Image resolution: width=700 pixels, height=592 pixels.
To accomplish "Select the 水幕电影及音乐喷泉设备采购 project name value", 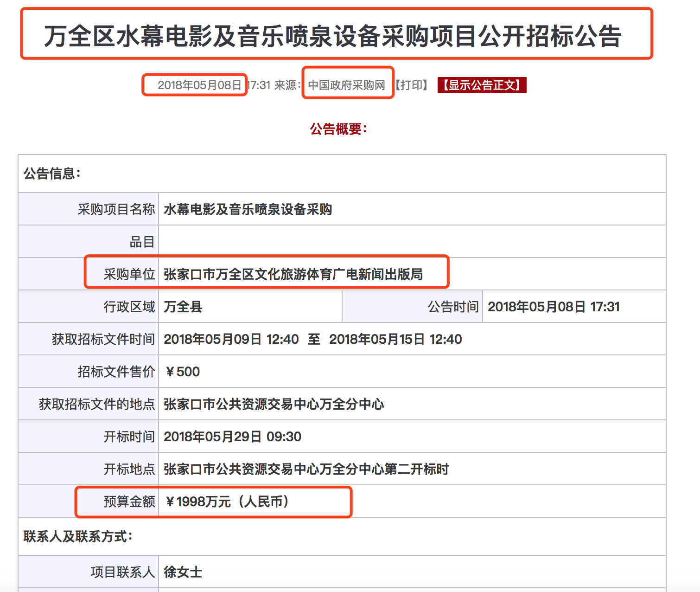I will [x=248, y=209].
